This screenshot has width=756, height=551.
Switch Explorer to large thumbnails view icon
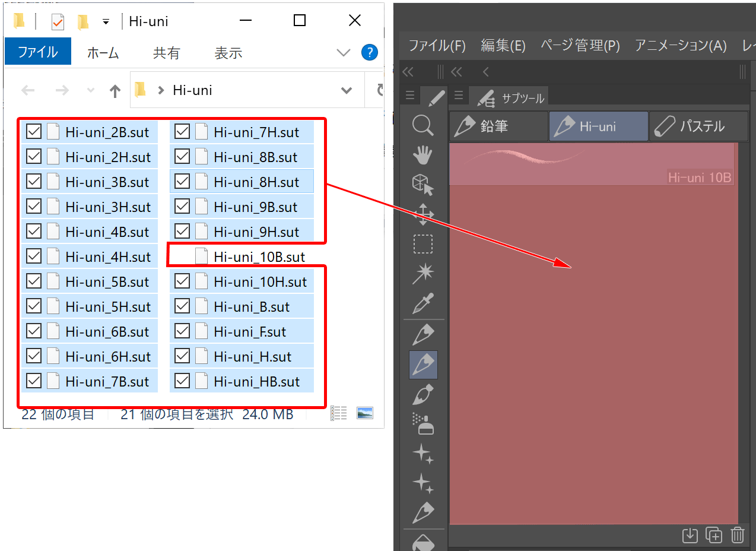(x=365, y=413)
